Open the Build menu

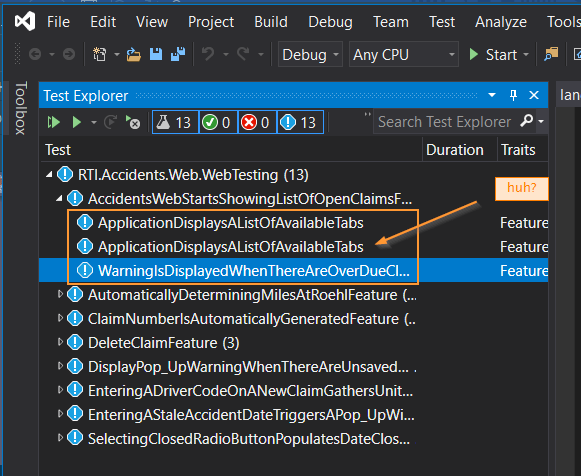[x=271, y=22]
